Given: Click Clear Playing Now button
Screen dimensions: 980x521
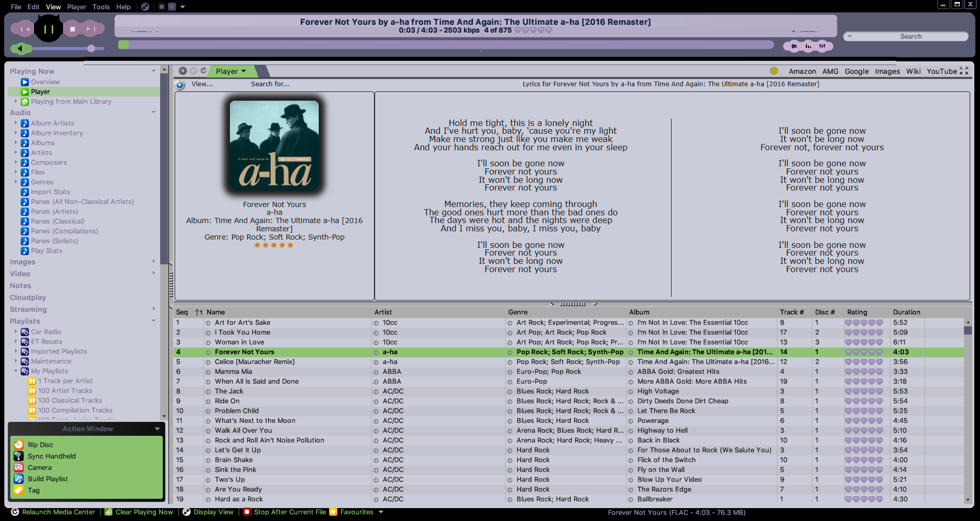Looking at the screenshot, I should (139, 512).
